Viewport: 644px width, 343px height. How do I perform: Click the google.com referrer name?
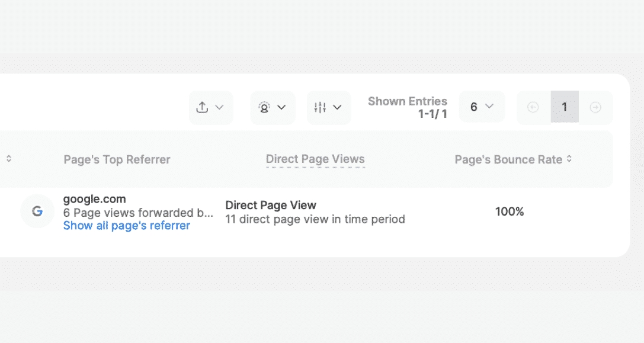click(x=94, y=199)
